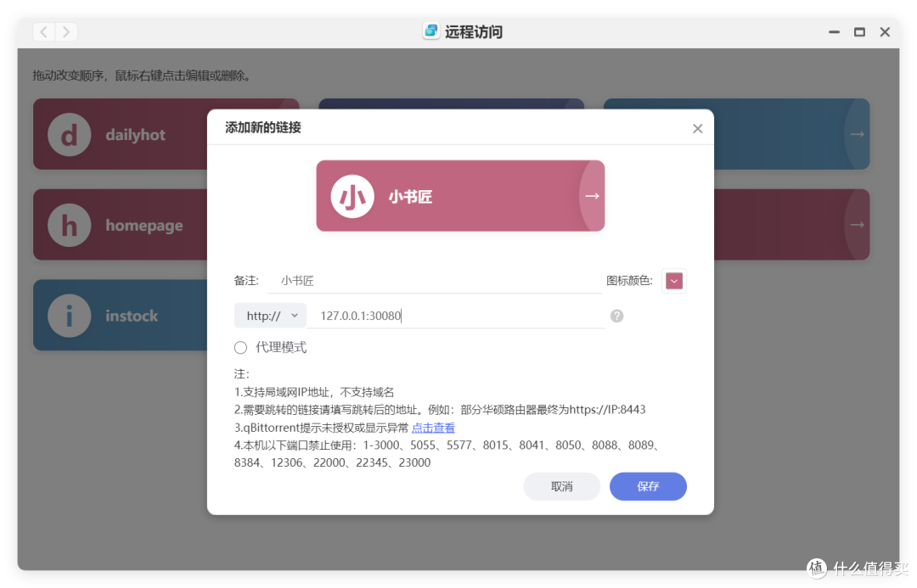
Task: Enable the 代理模式 radio option
Action: [240, 348]
